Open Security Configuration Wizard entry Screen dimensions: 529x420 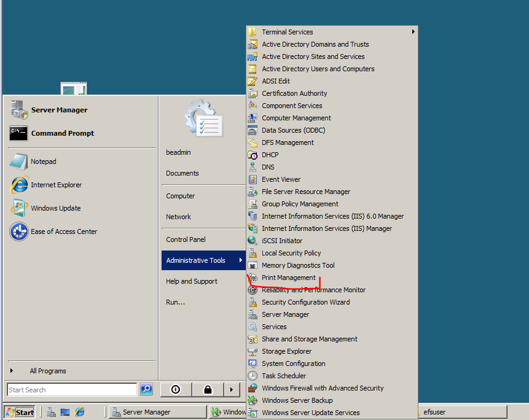(x=332, y=302)
